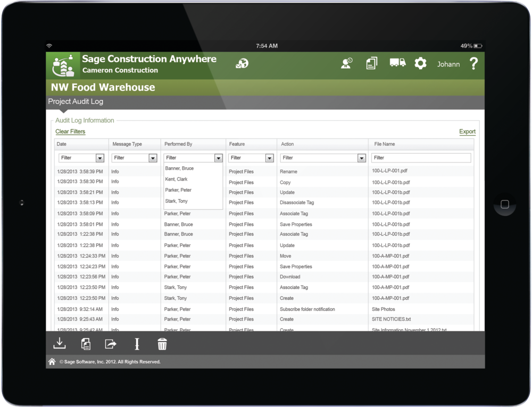Select Kent, Clark in dropdown list

pos(176,179)
